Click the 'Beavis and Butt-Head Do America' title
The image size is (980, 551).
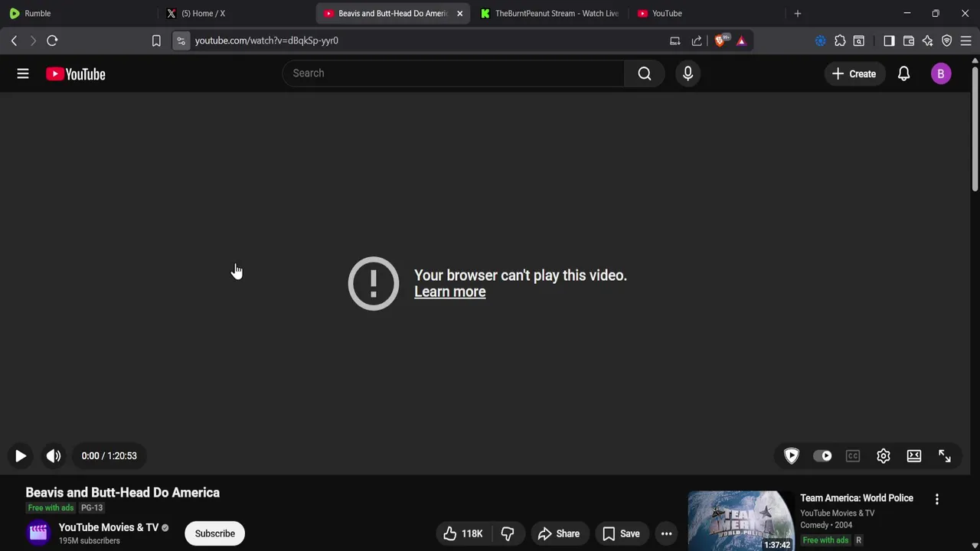(122, 493)
